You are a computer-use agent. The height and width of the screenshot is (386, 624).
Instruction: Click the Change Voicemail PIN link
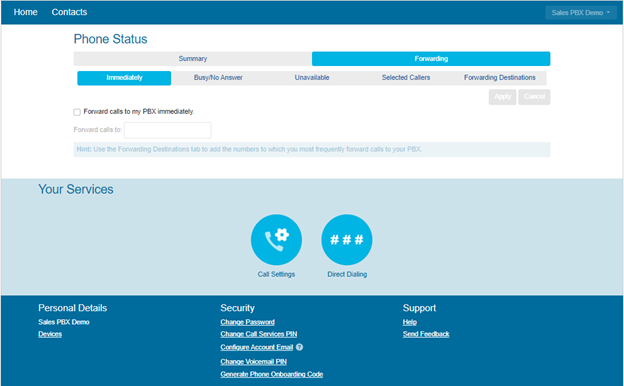[x=254, y=361]
